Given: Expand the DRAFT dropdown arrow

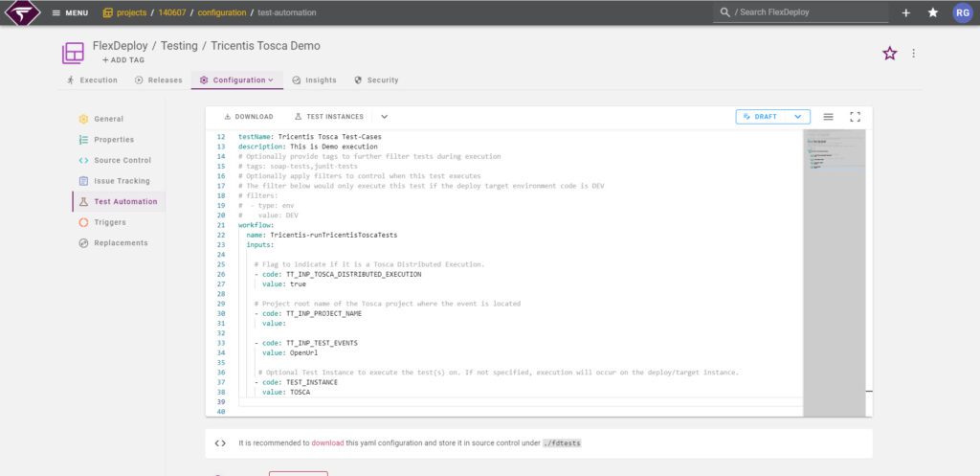Looking at the screenshot, I should coord(797,116).
